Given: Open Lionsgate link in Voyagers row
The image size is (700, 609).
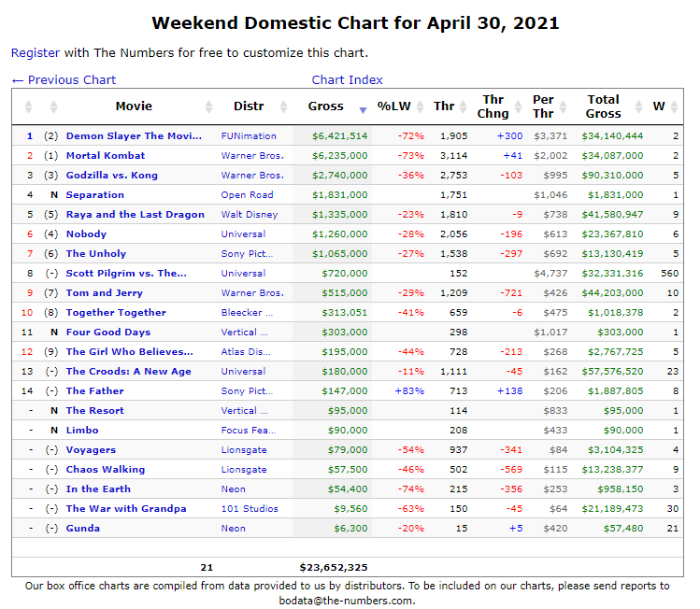Looking at the screenshot, I should click(244, 450).
